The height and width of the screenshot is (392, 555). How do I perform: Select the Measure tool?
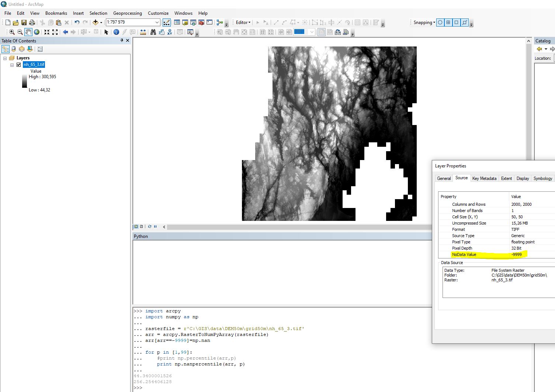coord(143,32)
